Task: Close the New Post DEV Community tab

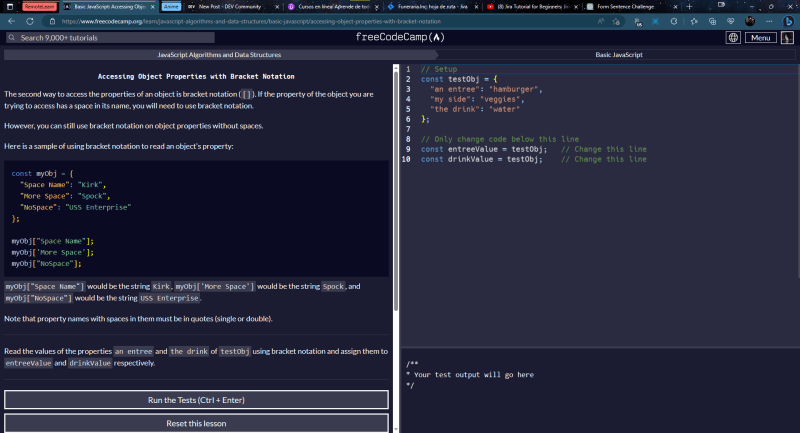Action: click(x=277, y=7)
